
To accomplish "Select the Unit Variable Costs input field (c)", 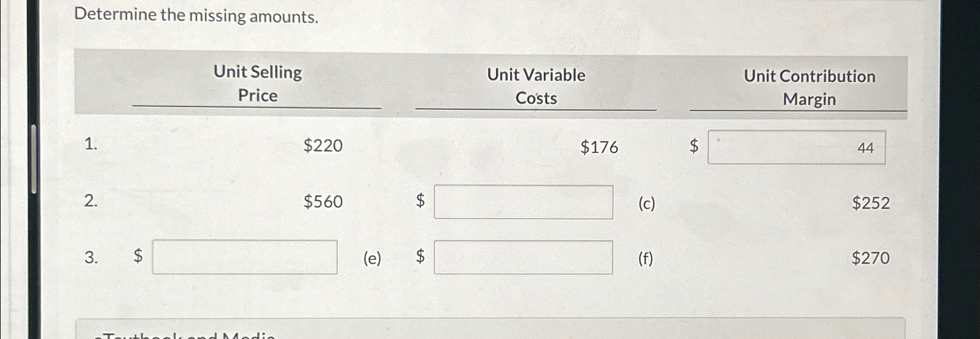I will click(x=523, y=202).
